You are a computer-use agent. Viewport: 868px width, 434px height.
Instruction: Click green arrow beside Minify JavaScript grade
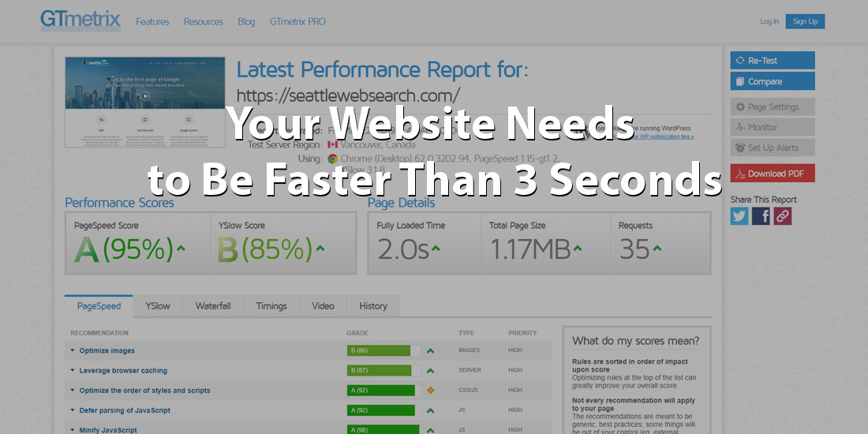[x=430, y=429]
